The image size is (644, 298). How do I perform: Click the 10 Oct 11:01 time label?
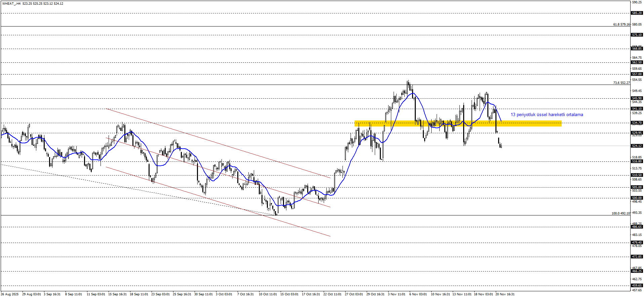pyautogui.click(x=268, y=294)
